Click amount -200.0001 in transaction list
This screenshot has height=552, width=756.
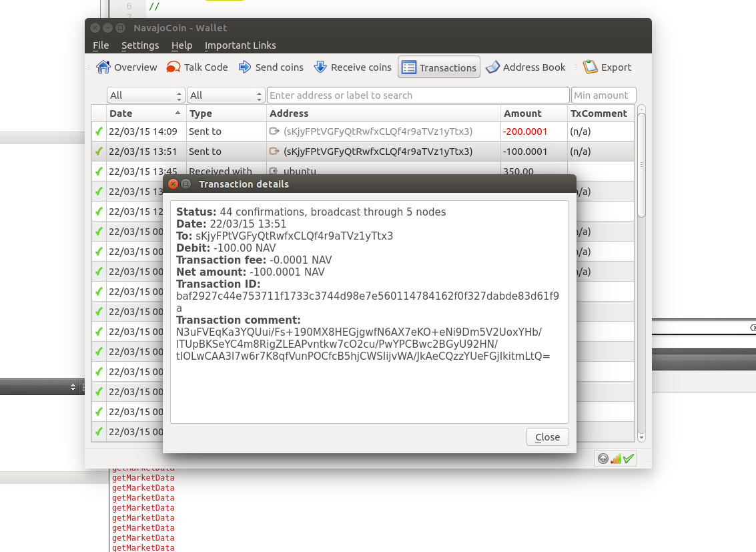pyautogui.click(x=525, y=131)
